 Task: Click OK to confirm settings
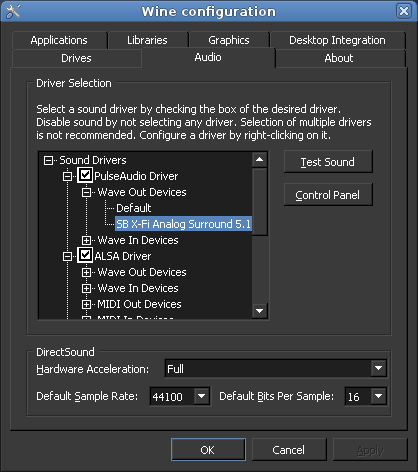(x=208, y=450)
